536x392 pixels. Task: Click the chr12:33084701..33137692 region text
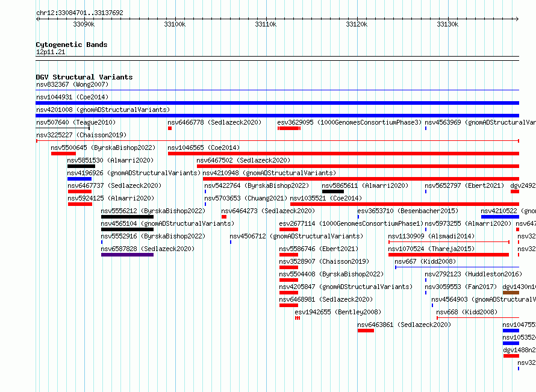tap(79, 13)
